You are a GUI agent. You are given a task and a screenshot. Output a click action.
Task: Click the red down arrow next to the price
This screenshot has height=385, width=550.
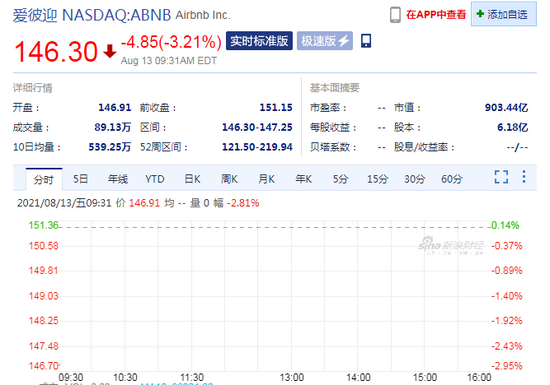[110, 51]
